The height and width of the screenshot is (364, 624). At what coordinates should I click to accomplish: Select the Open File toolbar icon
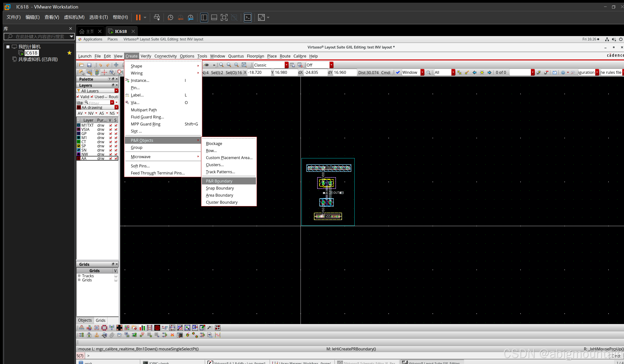81,65
